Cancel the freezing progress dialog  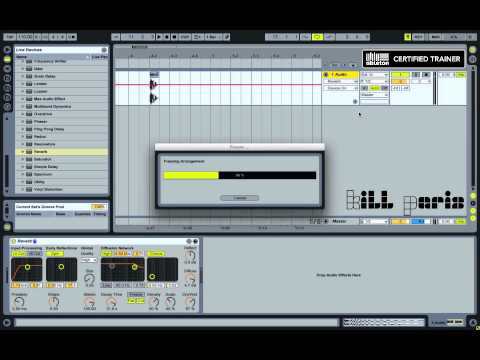(x=239, y=198)
